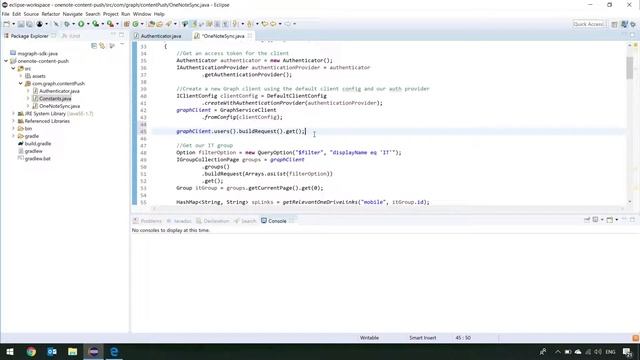Select OneNoteSync.java in Package Explorer

pos(59,106)
